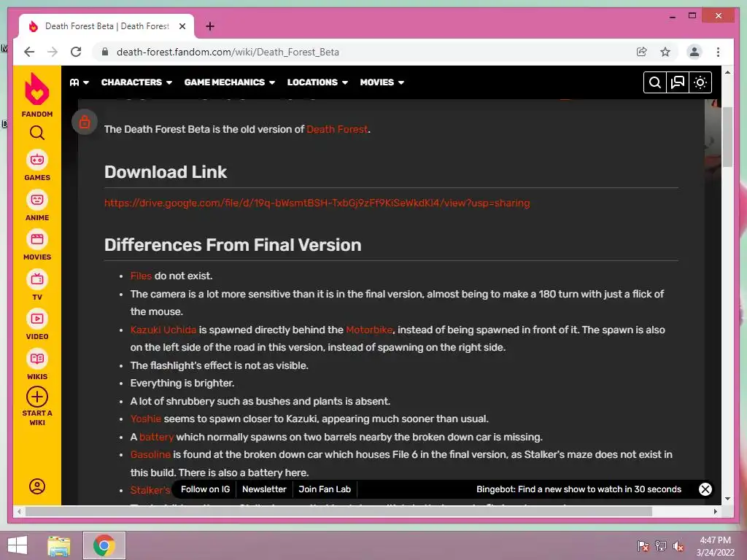747x560 pixels.
Task: Open the Death Forest link
Action: click(x=337, y=129)
